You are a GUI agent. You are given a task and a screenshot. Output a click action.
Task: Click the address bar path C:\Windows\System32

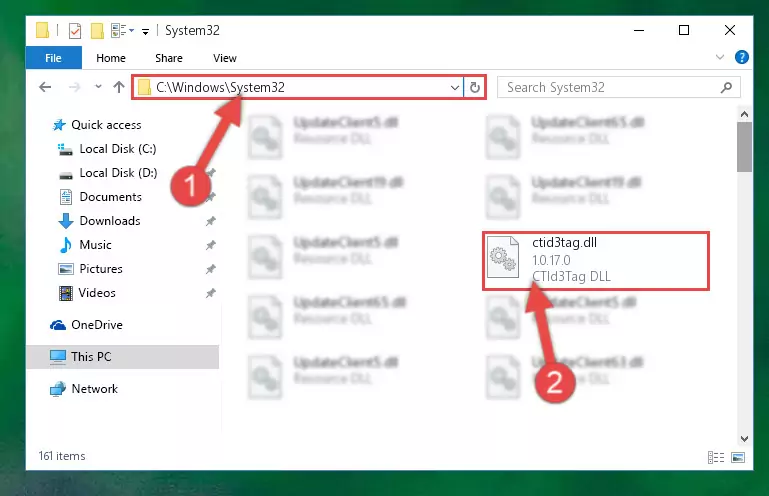point(220,87)
